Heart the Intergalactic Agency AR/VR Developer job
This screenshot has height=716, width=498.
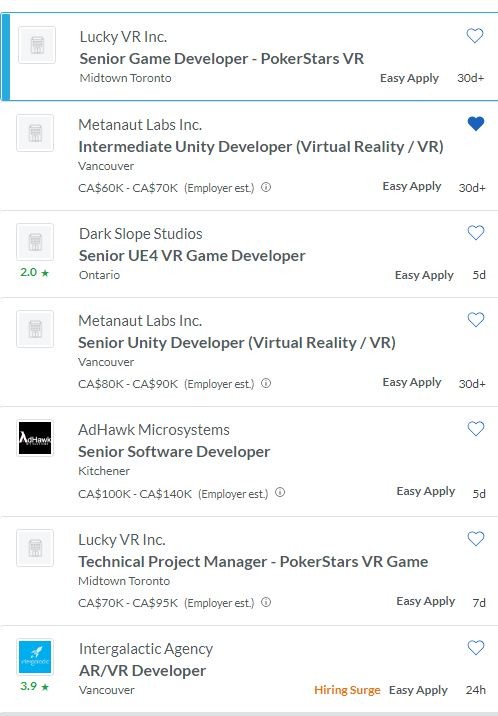pos(476,648)
